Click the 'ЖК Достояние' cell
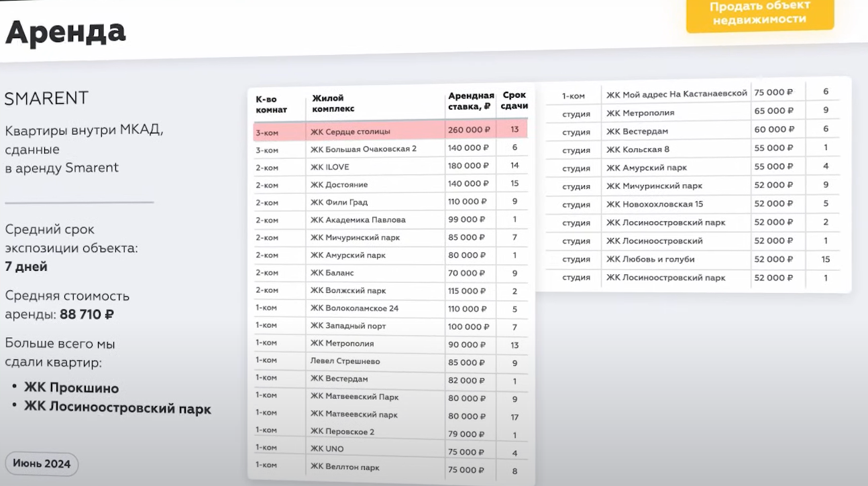This screenshot has width=868, height=486. click(339, 184)
